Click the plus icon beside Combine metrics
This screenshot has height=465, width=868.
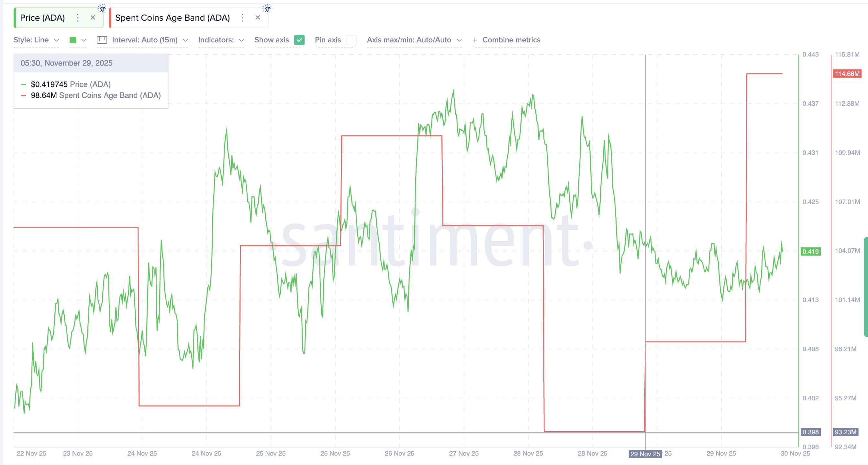point(475,40)
